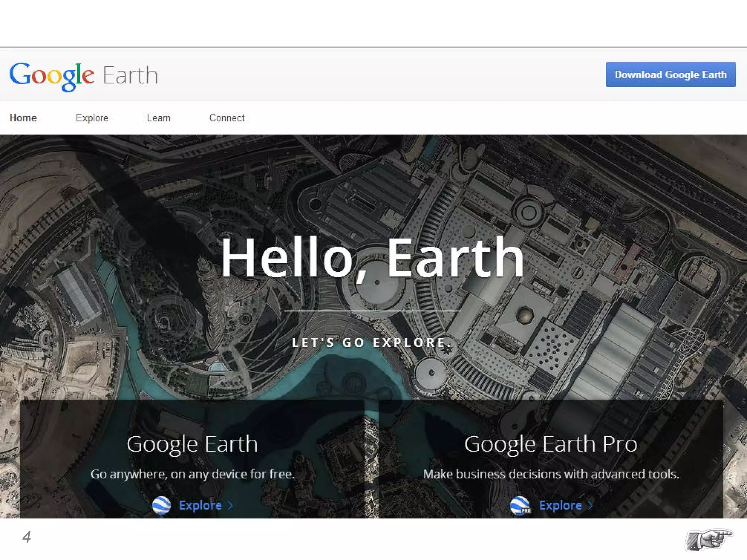The height and width of the screenshot is (560, 747).
Task: Follow the Explore link under Google Earth Pro
Action: pyautogui.click(x=560, y=505)
